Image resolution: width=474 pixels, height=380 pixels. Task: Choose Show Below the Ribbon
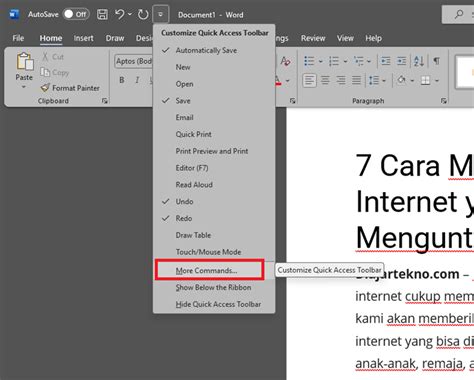click(214, 287)
